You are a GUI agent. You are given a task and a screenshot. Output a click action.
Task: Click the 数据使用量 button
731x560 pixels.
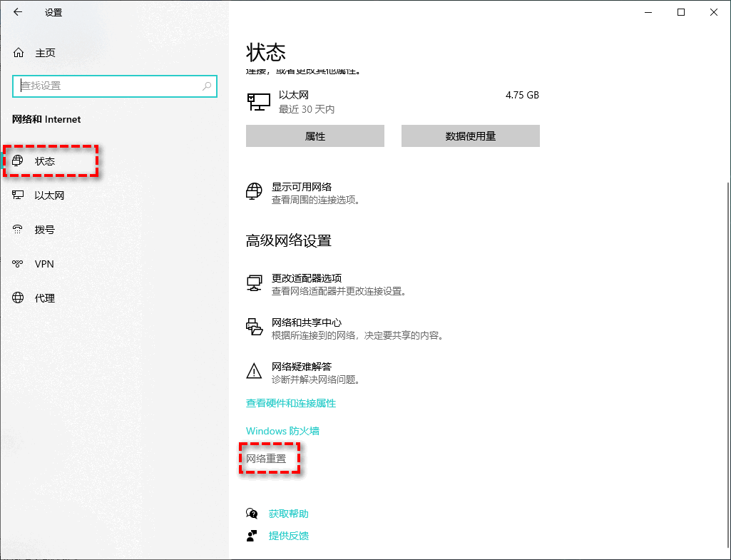click(x=471, y=136)
